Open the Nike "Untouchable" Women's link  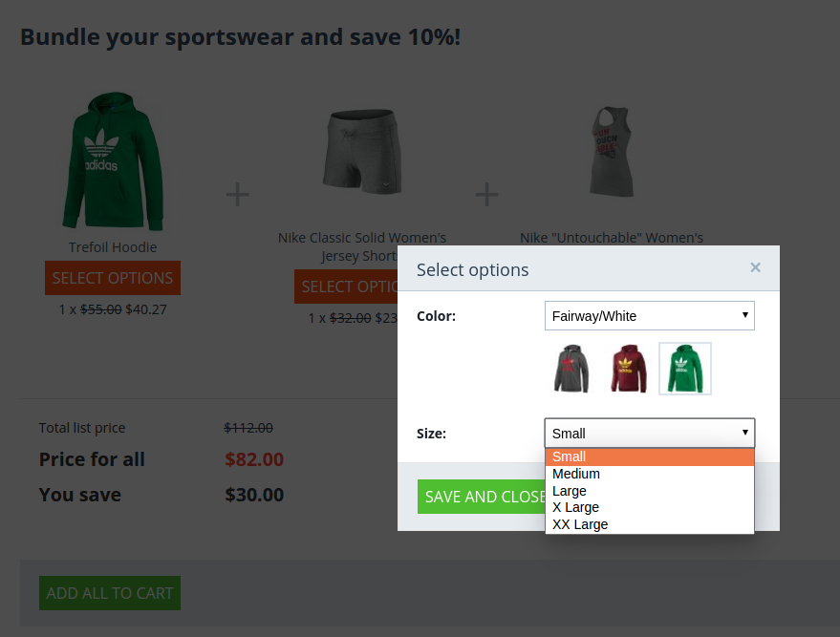[x=612, y=238]
